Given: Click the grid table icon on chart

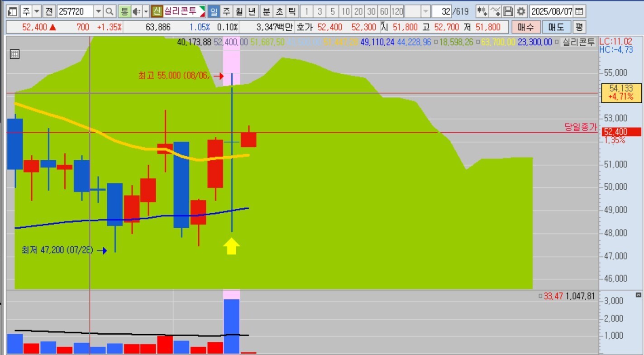Looking at the screenshot, I should (14, 54).
